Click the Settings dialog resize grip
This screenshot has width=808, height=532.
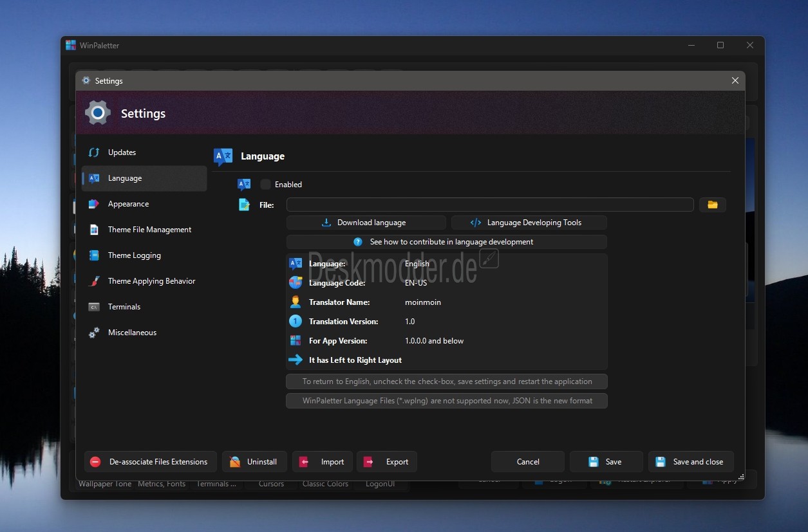(741, 477)
